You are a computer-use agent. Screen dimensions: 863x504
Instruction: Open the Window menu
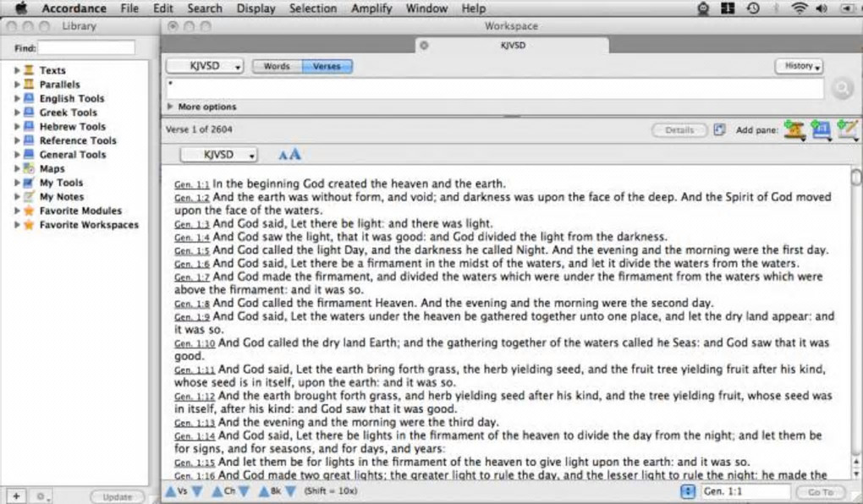[x=426, y=8]
